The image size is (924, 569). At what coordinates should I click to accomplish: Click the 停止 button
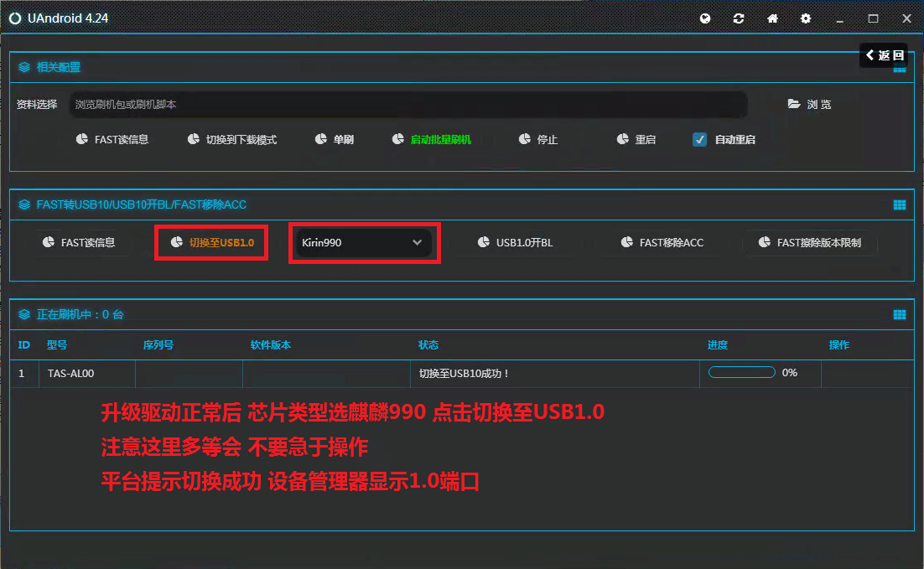point(538,140)
